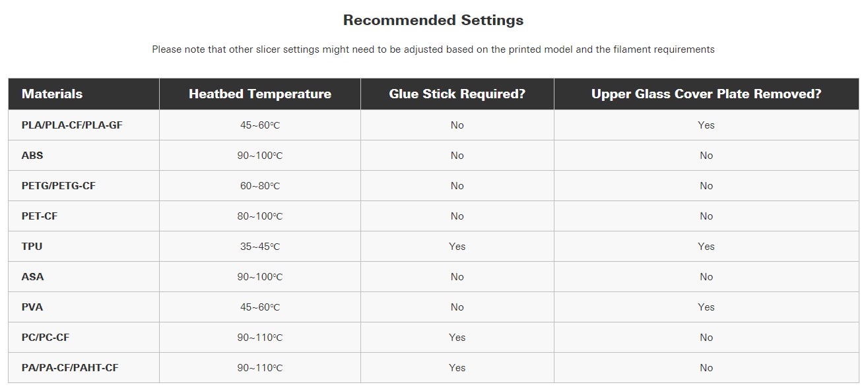The height and width of the screenshot is (391, 868).
Task: Select the TPU material cell
Action: point(32,247)
